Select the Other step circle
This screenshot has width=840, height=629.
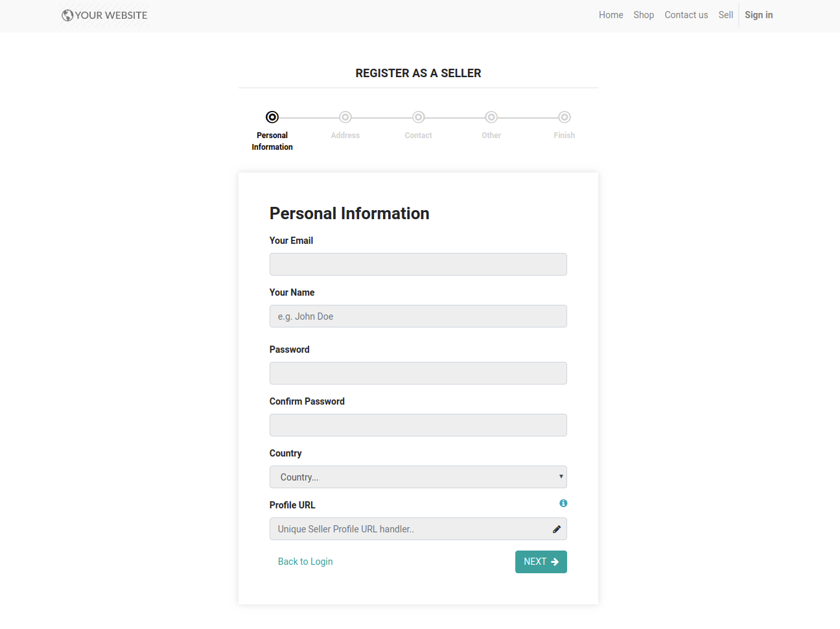tap(491, 117)
